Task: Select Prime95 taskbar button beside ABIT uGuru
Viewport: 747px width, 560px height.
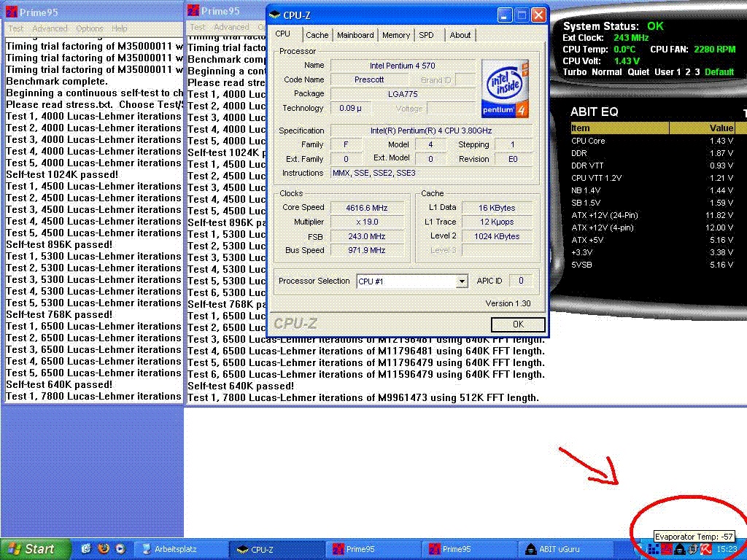Action: [x=469, y=549]
